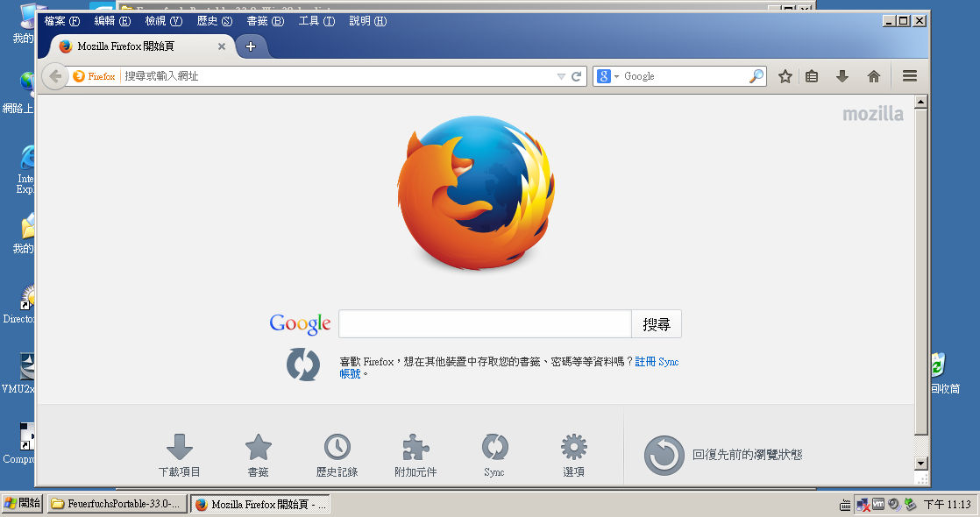Click the Google toolbar search field
The width and height of the screenshot is (980, 517).
click(685, 76)
